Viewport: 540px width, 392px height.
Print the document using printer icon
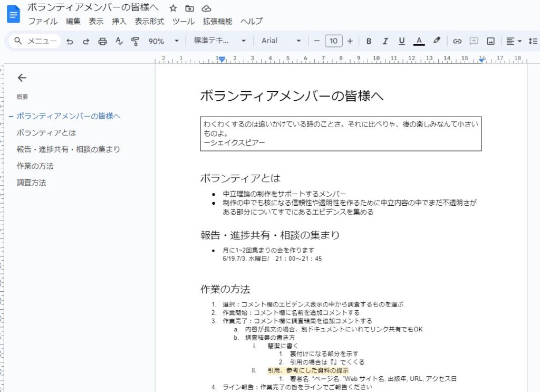tap(103, 41)
